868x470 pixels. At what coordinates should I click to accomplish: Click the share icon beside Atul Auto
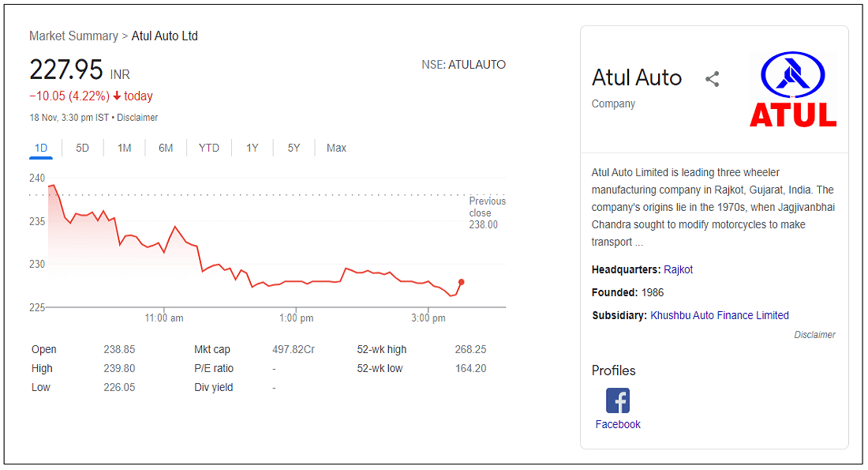713,79
